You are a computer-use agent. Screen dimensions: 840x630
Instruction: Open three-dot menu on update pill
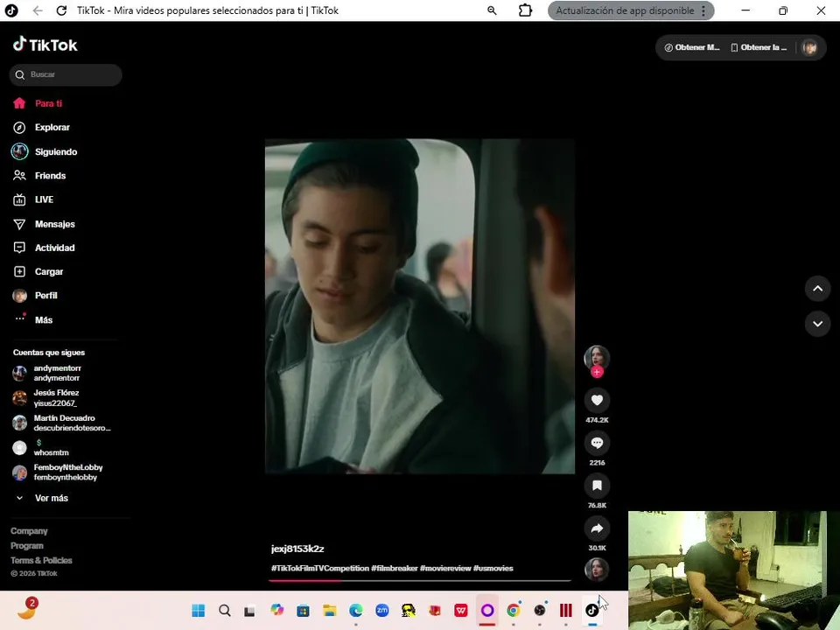(703, 10)
